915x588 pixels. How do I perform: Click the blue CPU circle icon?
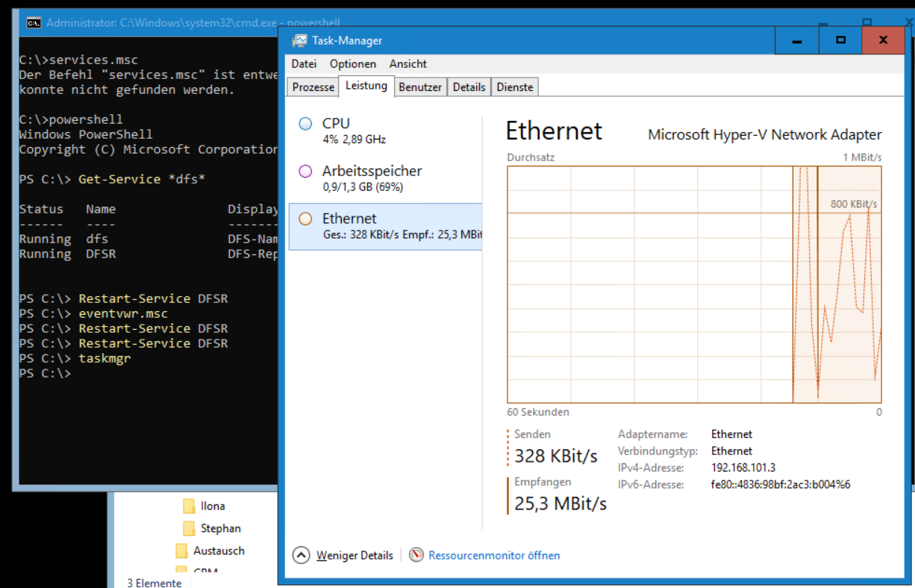pyautogui.click(x=305, y=124)
